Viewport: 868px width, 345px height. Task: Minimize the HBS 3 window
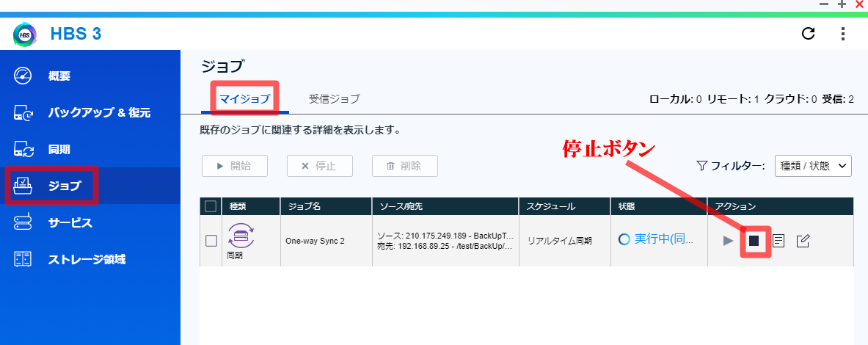tap(824, 4)
